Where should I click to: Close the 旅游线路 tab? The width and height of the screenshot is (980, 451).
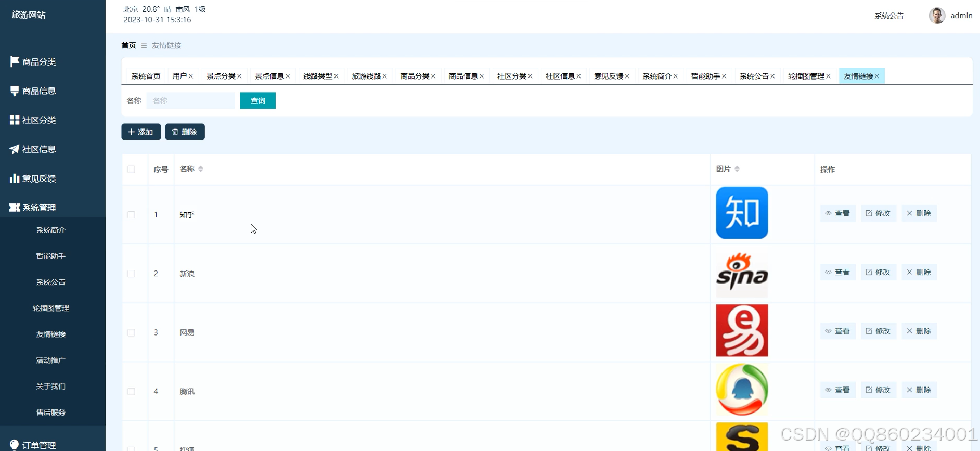click(x=385, y=76)
